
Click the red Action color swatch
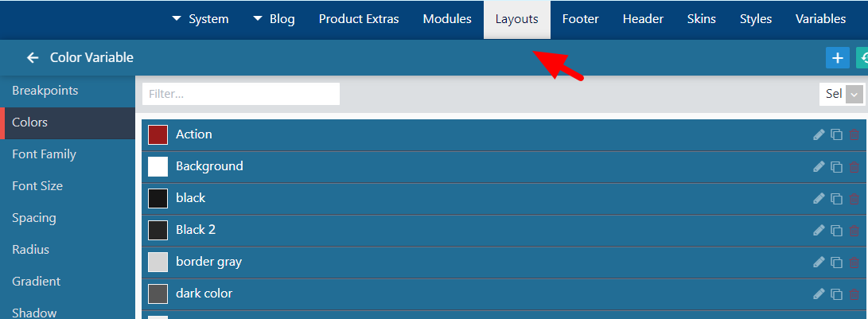coord(158,134)
